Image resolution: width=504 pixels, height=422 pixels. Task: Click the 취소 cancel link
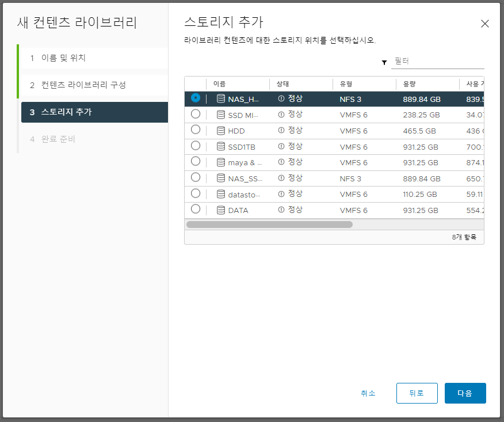(368, 393)
